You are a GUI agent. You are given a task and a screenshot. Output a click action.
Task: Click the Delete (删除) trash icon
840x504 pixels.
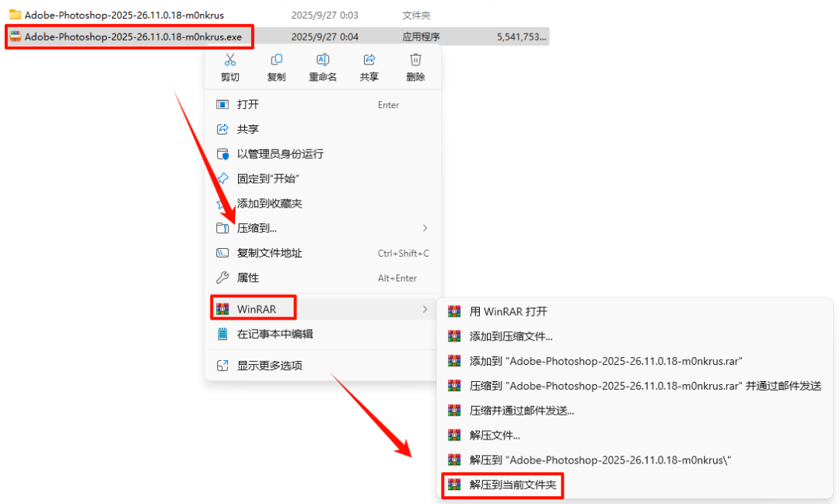[415, 59]
